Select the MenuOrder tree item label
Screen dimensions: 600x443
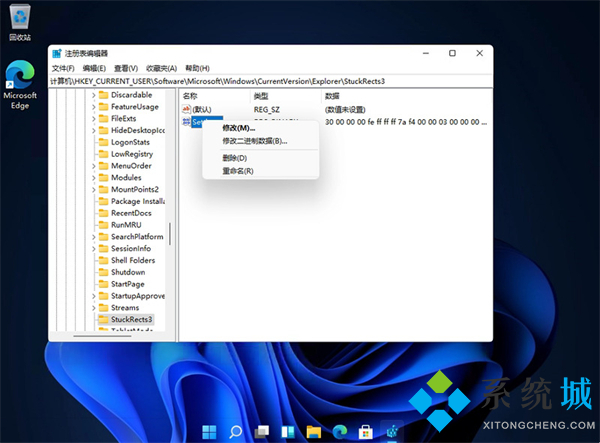point(131,166)
